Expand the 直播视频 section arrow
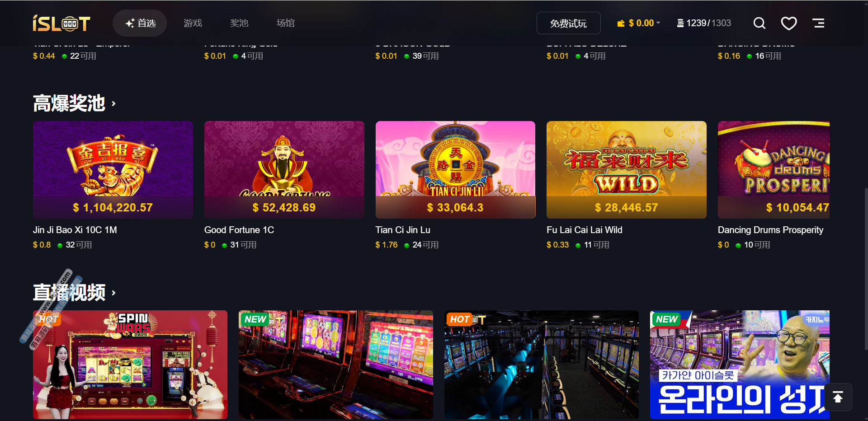Screen dimensions: 868x421 point(113,293)
